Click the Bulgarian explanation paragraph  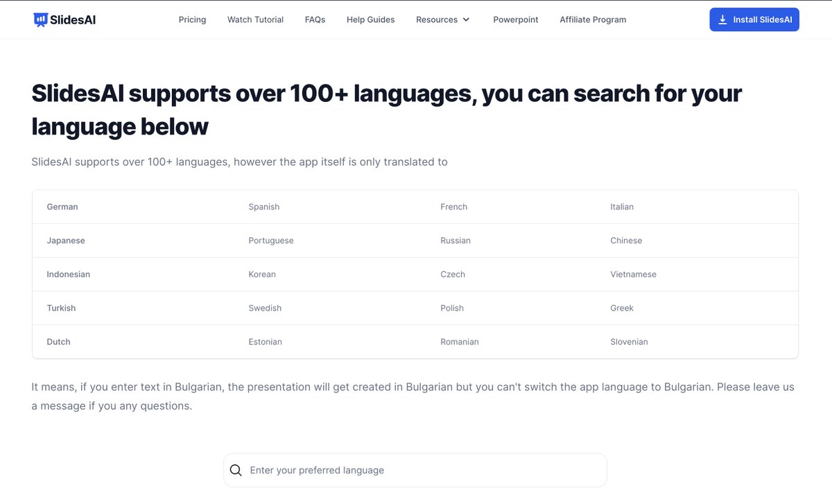tap(413, 397)
